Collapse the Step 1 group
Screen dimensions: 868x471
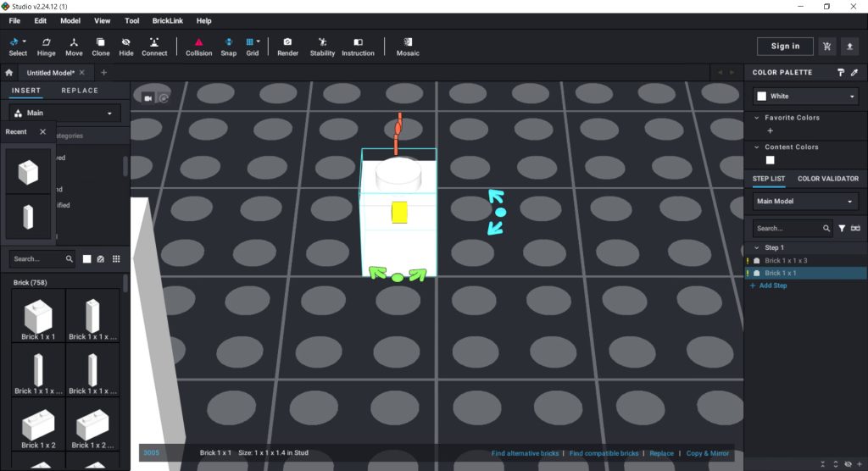pyautogui.click(x=757, y=247)
